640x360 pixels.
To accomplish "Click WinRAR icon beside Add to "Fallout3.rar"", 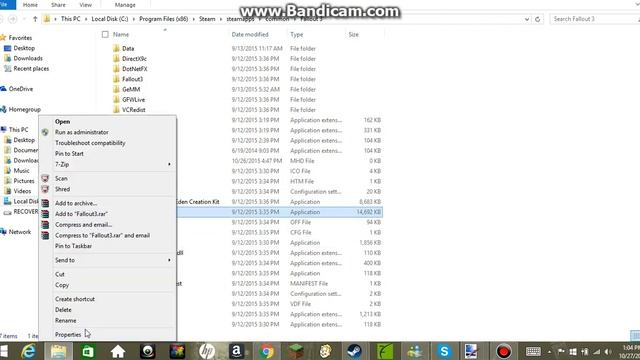I will [45, 214].
